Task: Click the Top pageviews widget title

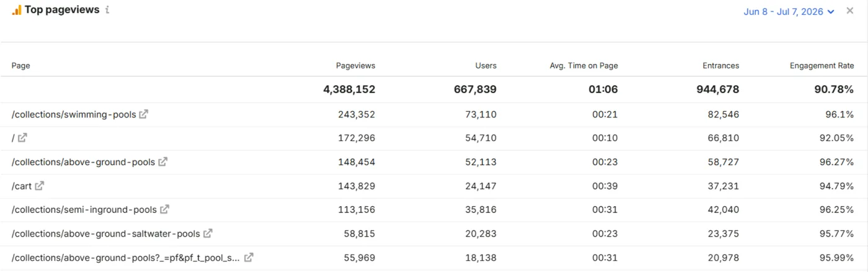Action: (x=62, y=10)
